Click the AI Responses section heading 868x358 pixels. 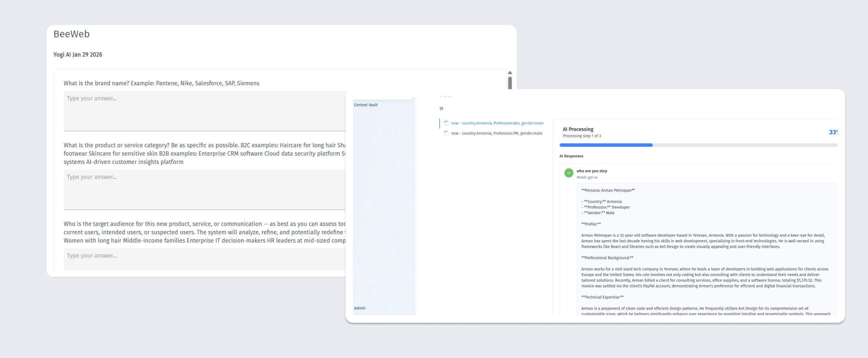coord(571,156)
